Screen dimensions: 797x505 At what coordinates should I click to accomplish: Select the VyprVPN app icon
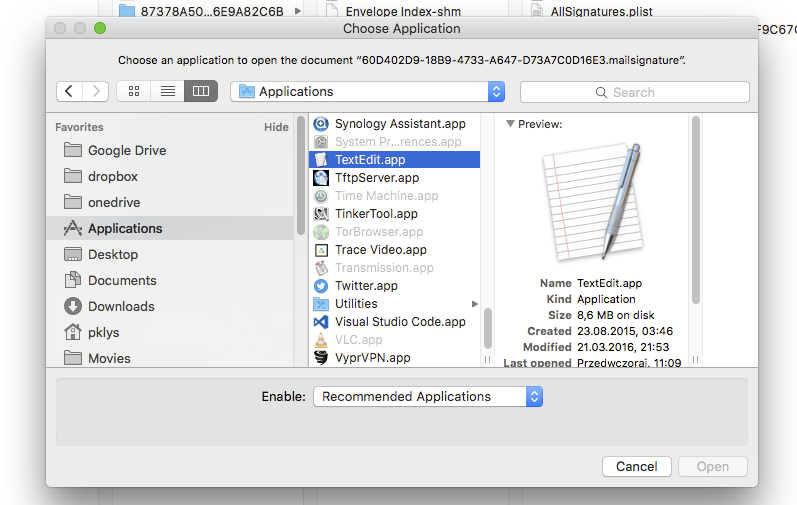(321, 358)
